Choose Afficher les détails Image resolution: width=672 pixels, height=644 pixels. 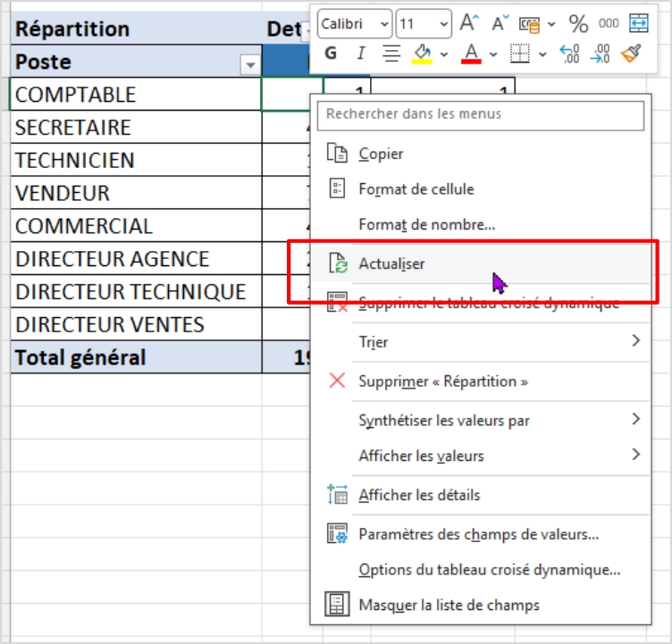coord(481,495)
